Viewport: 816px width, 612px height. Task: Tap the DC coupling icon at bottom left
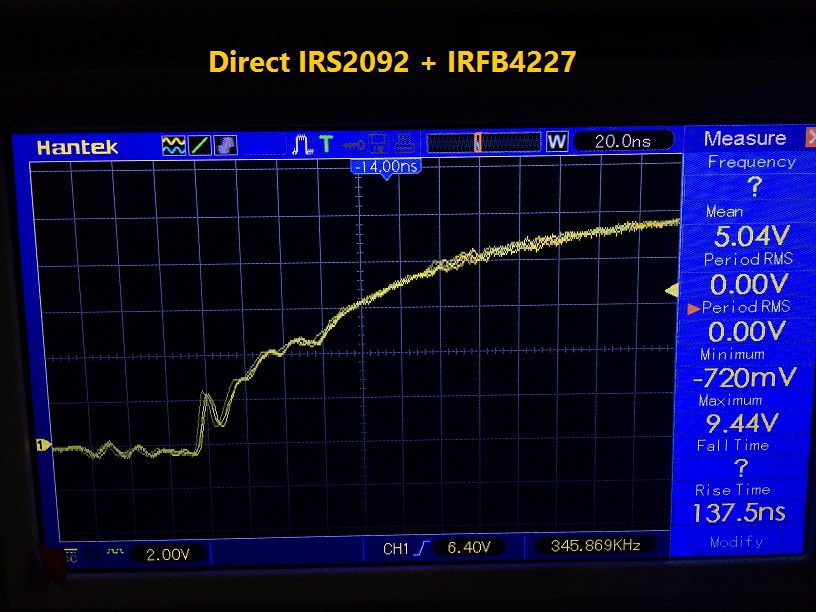tap(70, 554)
